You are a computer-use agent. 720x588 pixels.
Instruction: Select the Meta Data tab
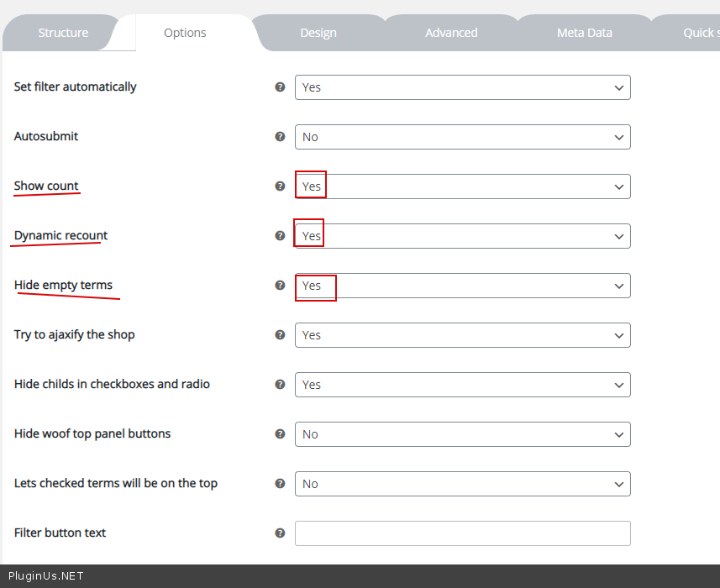(x=585, y=33)
